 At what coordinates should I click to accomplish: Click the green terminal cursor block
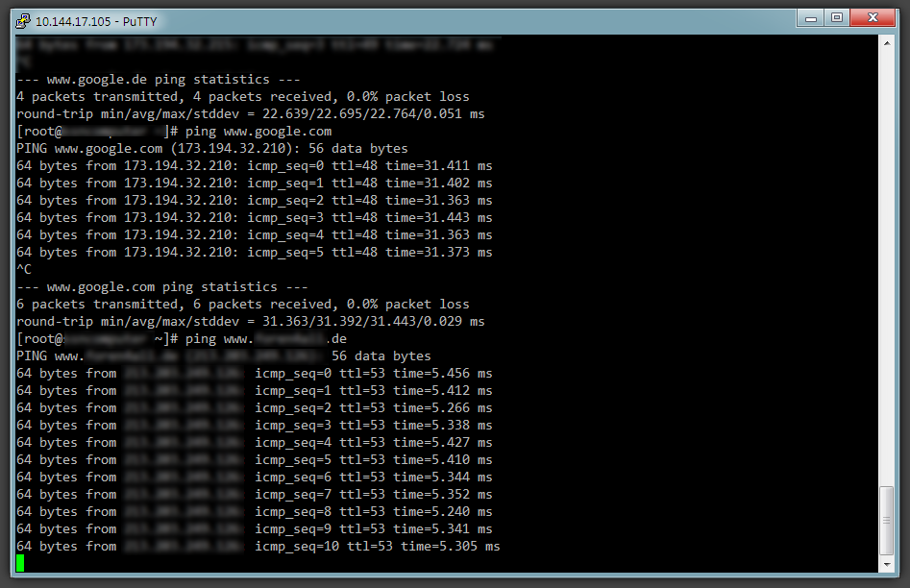pyautogui.click(x=20, y=563)
